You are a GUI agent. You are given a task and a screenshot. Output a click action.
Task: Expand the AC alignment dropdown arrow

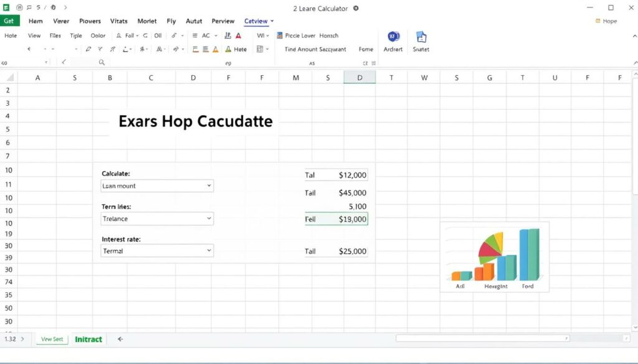point(216,35)
